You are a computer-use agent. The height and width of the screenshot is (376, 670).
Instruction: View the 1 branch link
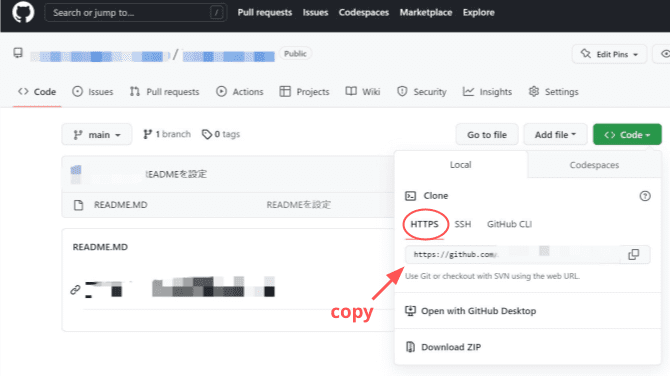pos(167,134)
